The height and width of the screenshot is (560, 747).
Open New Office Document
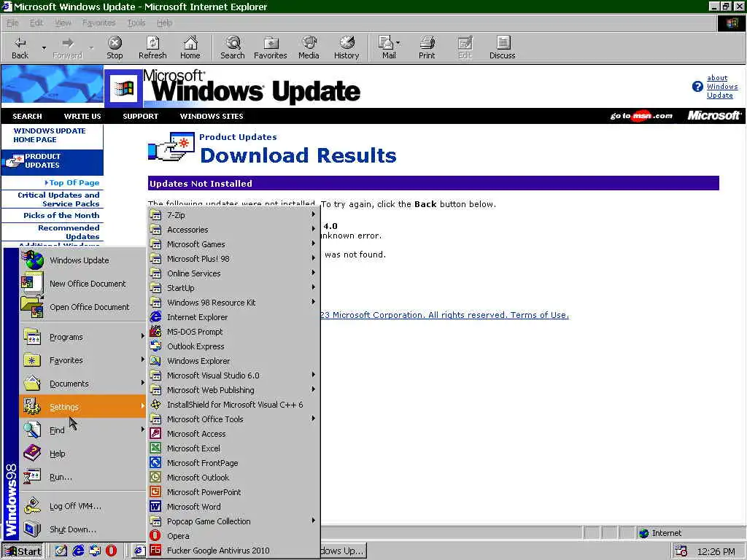coord(82,284)
